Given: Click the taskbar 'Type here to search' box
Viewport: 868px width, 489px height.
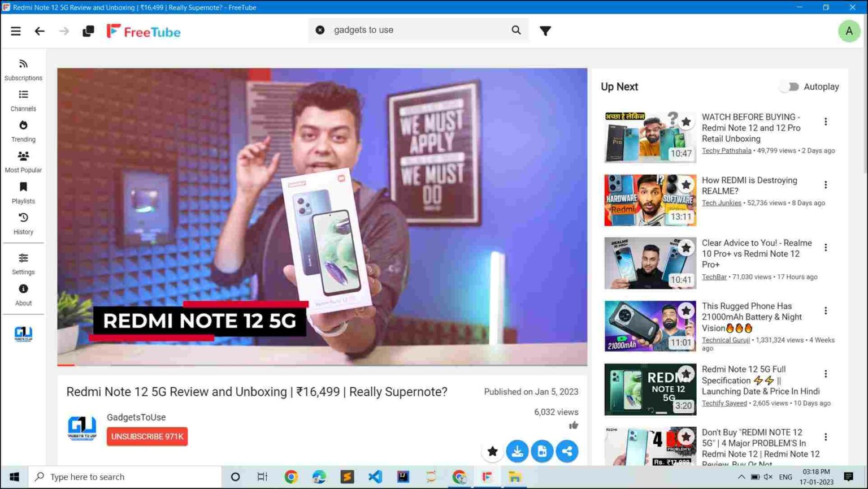Looking at the screenshot, I should [125, 477].
